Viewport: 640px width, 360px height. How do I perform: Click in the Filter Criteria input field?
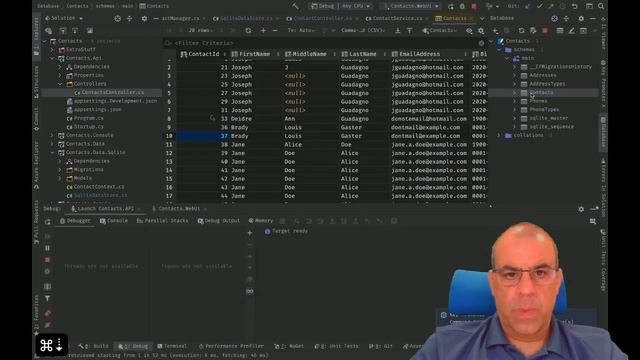coord(322,43)
